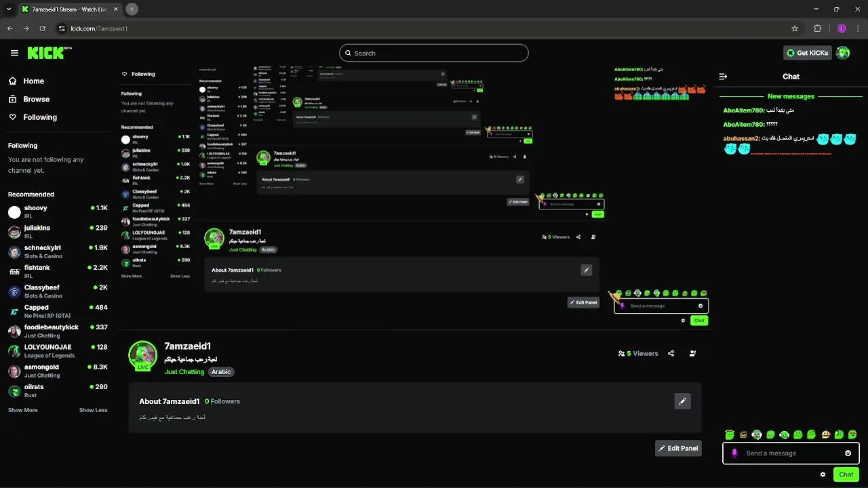
Task: Insert the last emote in the quick-emote row
Action: [852, 434]
